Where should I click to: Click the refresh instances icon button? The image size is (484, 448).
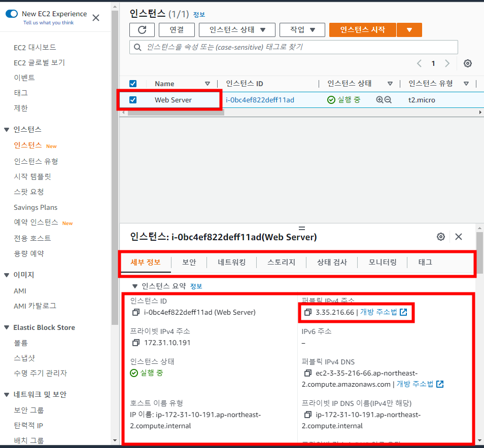coord(142,30)
